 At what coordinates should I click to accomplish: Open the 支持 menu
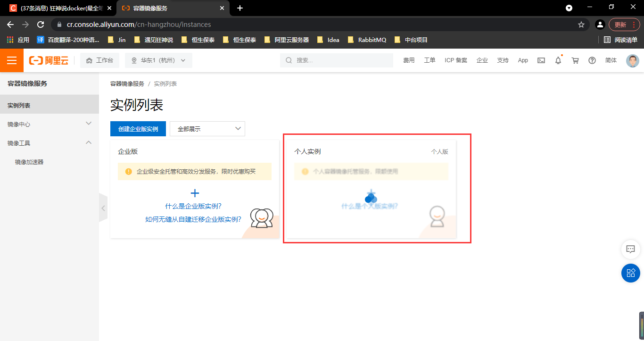[503, 60]
